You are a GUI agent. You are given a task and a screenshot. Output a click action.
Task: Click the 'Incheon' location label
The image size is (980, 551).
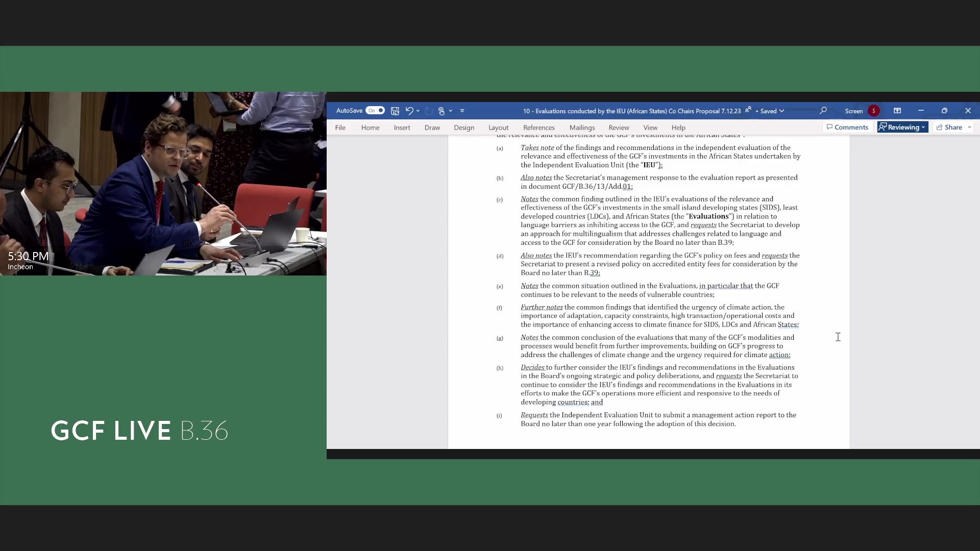[20, 267]
